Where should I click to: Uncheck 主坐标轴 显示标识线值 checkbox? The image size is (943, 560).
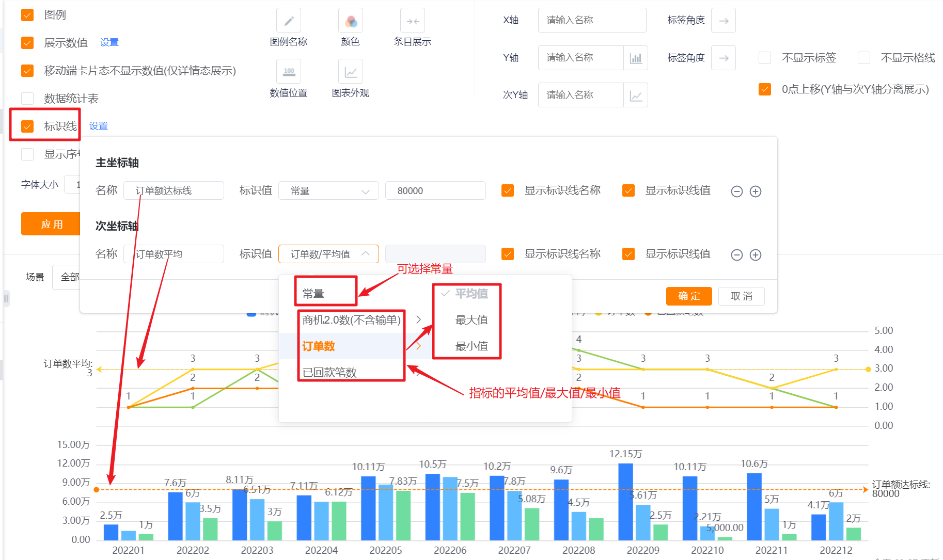[628, 190]
